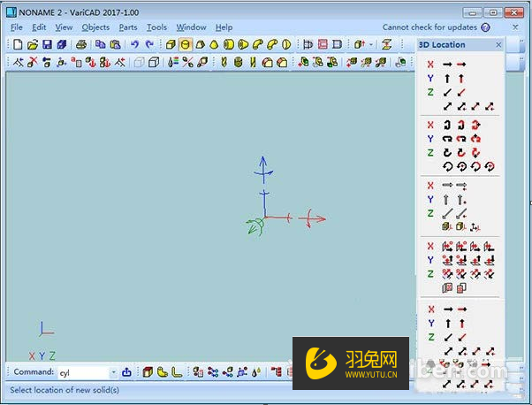Click the Save diskette icon
This screenshot has height=405, width=532.
pyautogui.click(x=47, y=44)
